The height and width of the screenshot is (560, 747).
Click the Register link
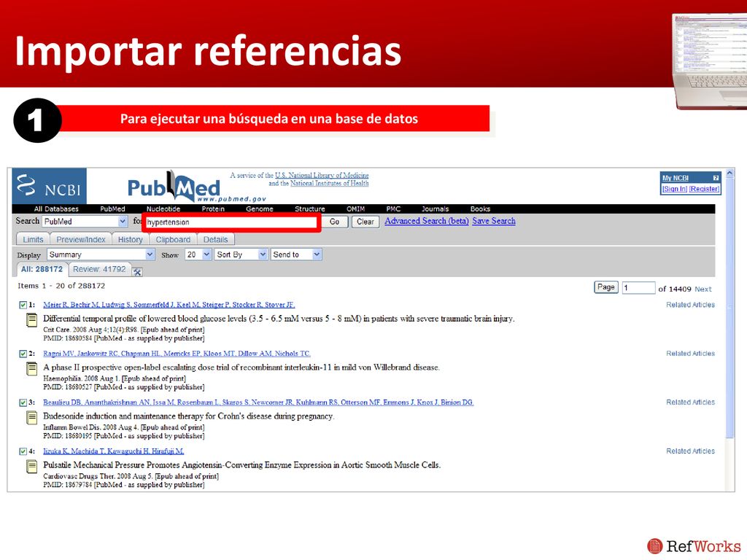point(704,189)
